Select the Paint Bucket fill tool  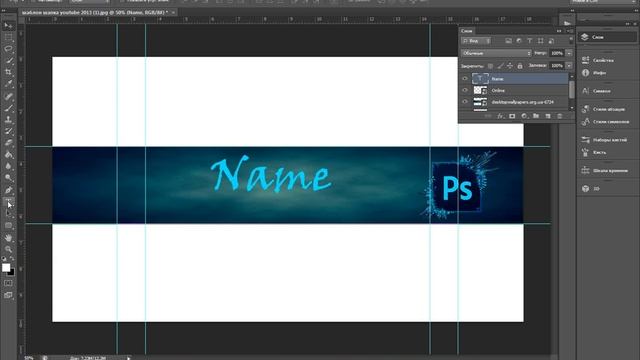[8, 155]
